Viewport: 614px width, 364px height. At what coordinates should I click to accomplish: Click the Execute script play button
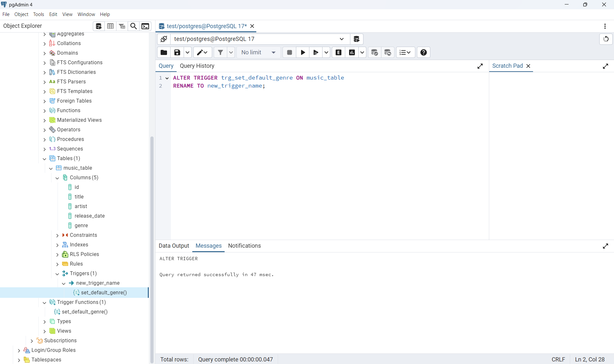click(303, 52)
